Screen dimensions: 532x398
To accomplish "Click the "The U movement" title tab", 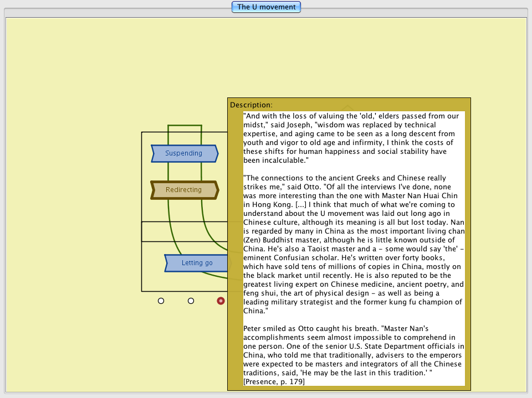I will coord(267,7).
